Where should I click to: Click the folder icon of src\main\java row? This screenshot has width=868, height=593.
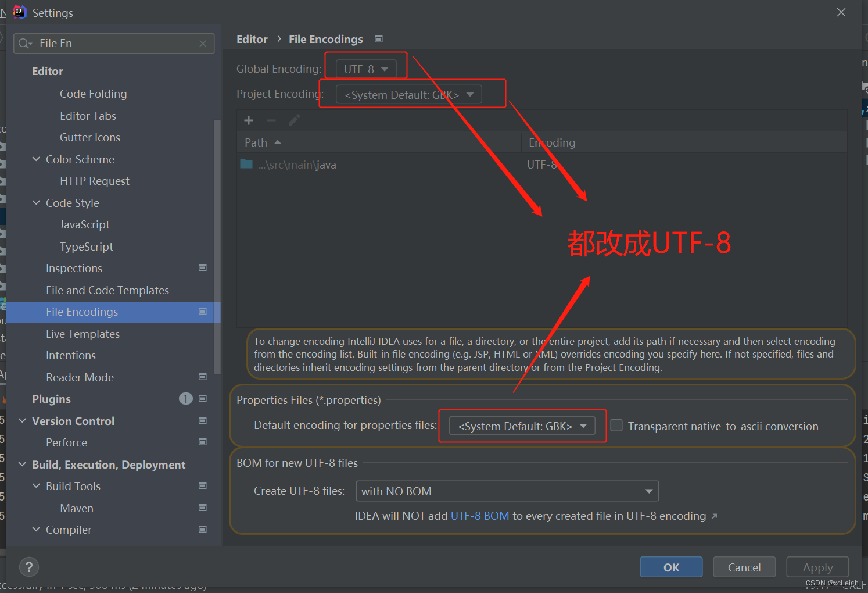pos(246,165)
